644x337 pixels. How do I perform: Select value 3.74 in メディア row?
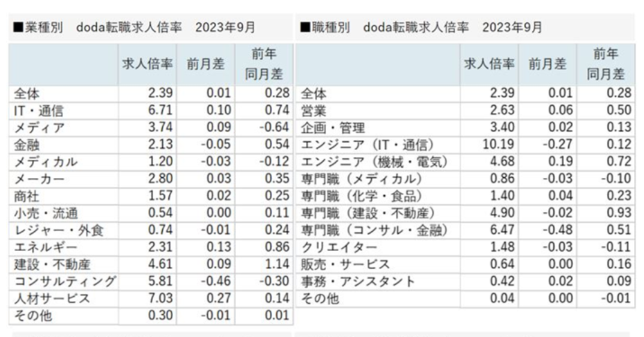[x=160, y=128]
